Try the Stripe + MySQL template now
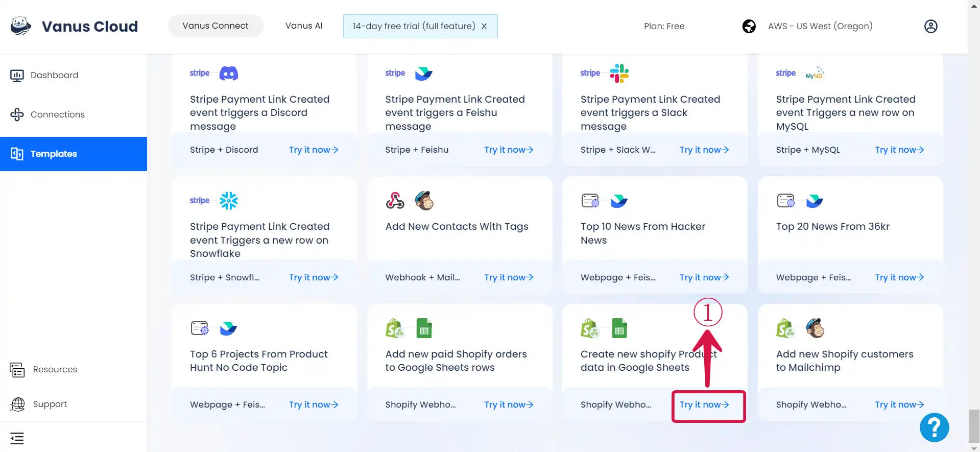980x452 pixels. [x=899, y=150]
